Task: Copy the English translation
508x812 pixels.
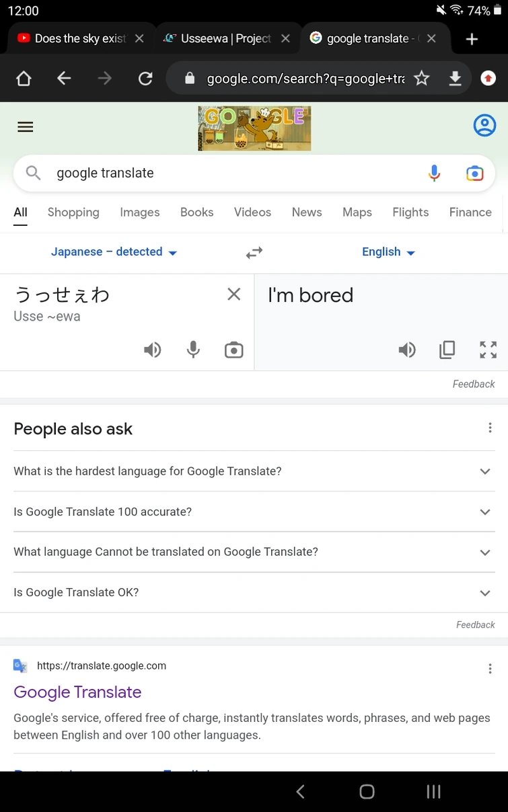Action: coord(447,350)
